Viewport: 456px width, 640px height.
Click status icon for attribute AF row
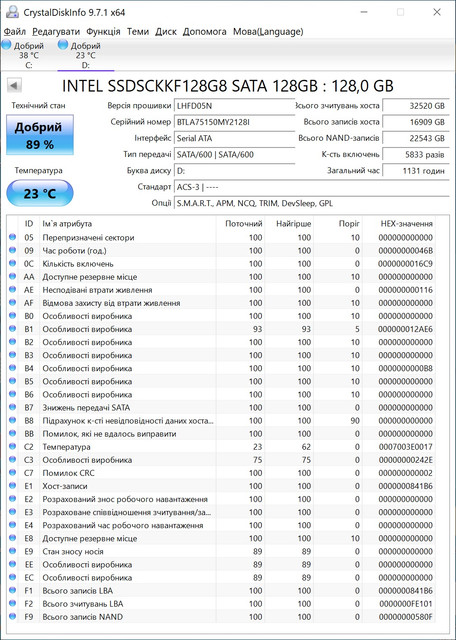[13, 302]
